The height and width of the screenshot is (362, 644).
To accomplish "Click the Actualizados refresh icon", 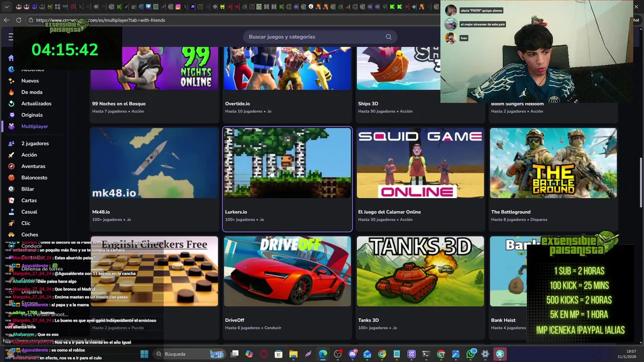I will click(x=11, y=104).
